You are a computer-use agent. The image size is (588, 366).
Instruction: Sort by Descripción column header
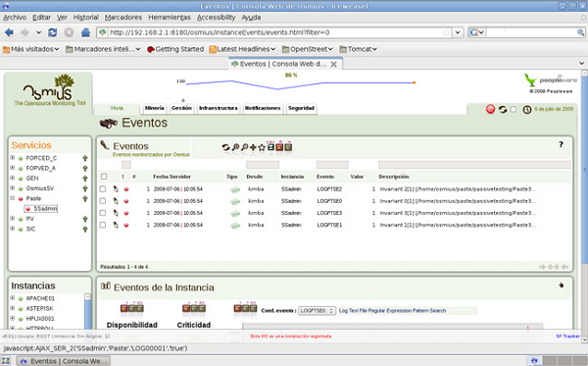coord(394,177)
